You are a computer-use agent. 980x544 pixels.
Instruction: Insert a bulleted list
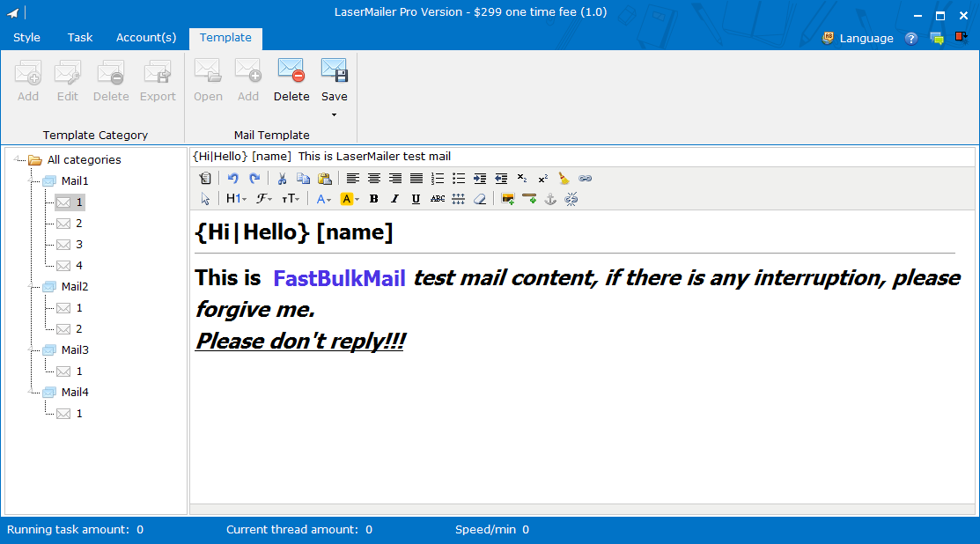pos(459,179)
